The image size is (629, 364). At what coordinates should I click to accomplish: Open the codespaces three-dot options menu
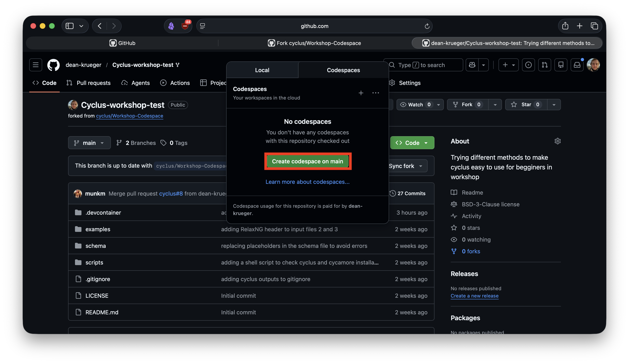point(375,93)
